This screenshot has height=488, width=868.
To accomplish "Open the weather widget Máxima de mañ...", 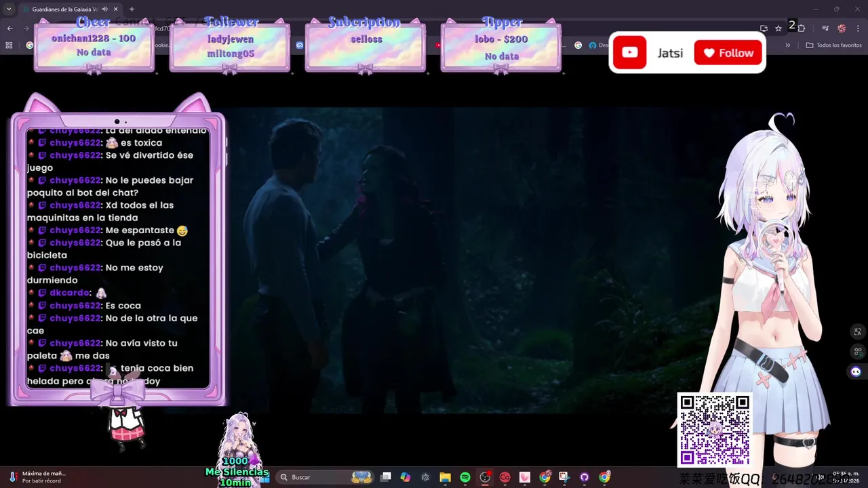I will click(37, 477).
